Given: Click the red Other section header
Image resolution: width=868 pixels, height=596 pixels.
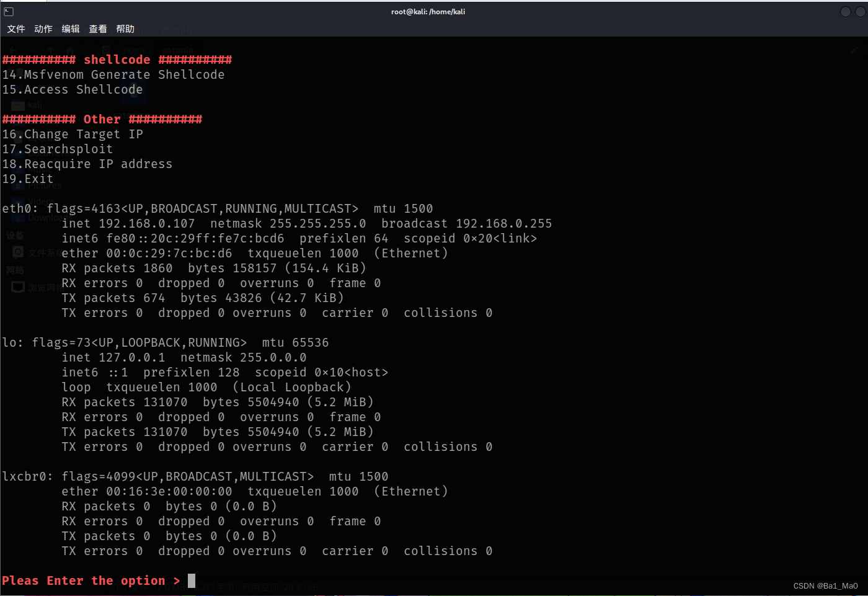Looking at the screenshot, I should 102,119.
